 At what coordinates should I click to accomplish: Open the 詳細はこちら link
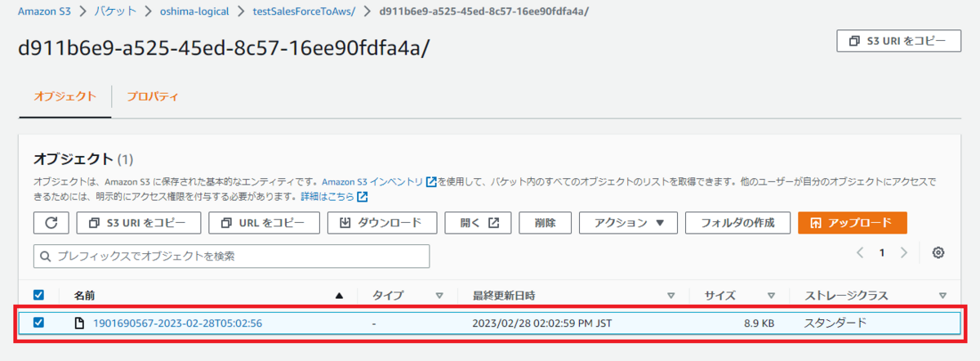click(x=327, y=197)
